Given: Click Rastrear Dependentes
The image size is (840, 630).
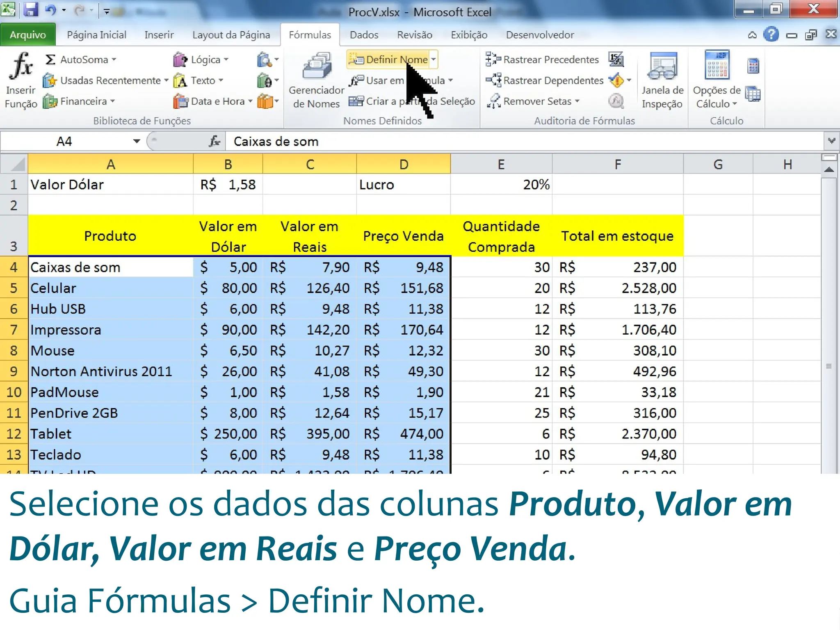Looking at the screenshot, I should (544, 80).
